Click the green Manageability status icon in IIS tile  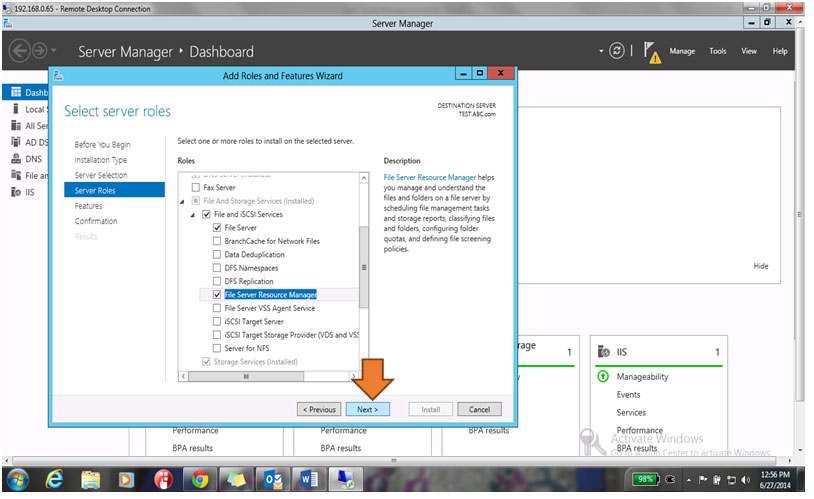(x=603, y=376)
